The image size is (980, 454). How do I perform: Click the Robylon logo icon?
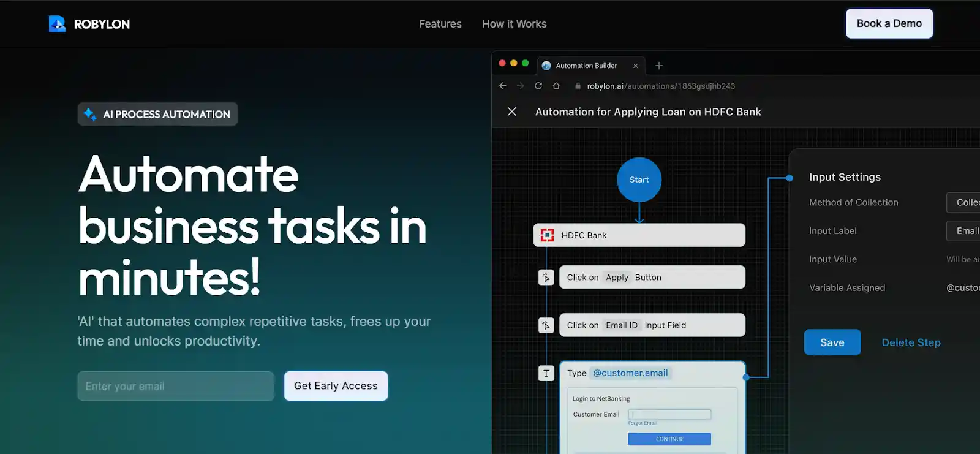tap(57, 24)
